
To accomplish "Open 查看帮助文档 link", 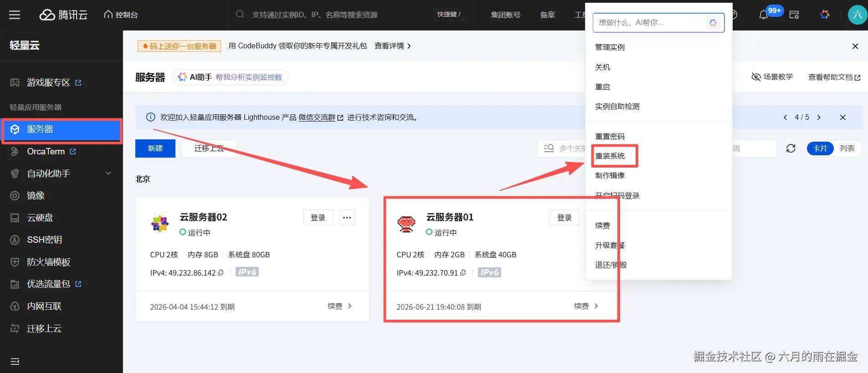I will pos(834,77).
